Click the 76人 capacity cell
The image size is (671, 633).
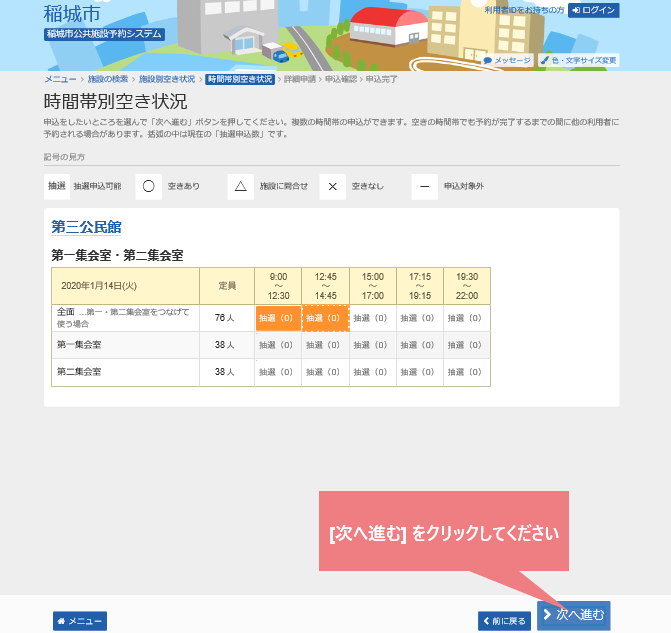tap(227, 318)
